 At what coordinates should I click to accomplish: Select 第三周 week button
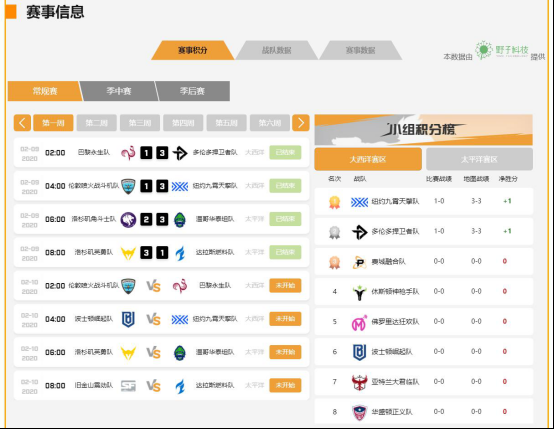coord(140,123)
